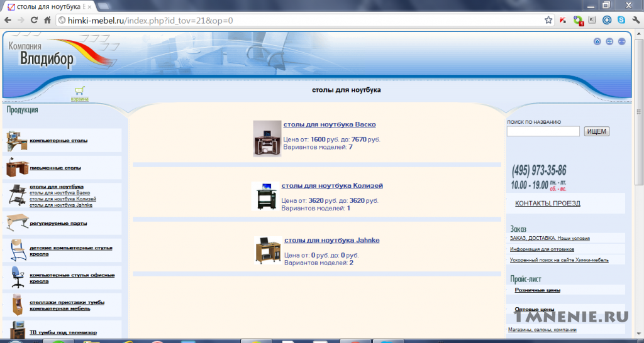The width and height of the screenshot is (644, 343).
Task: Click the ИЩЕМ search button
Action: click(x=597, y=131)
